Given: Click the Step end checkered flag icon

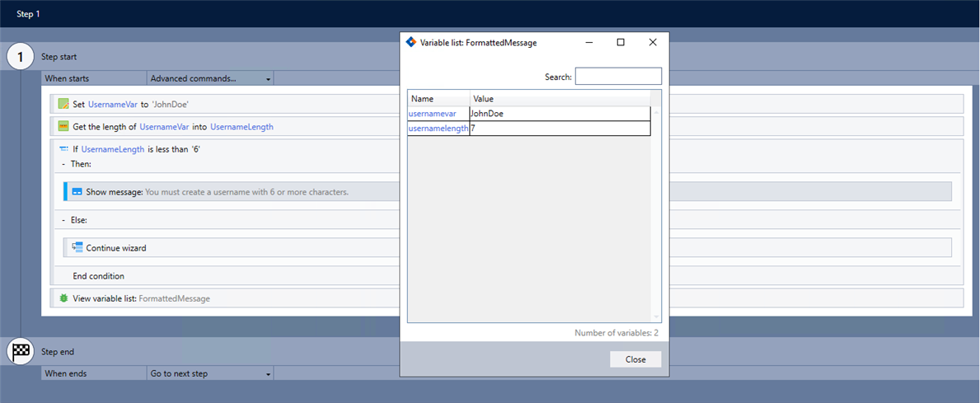Looking at the screenshot, I should (21, 352).
